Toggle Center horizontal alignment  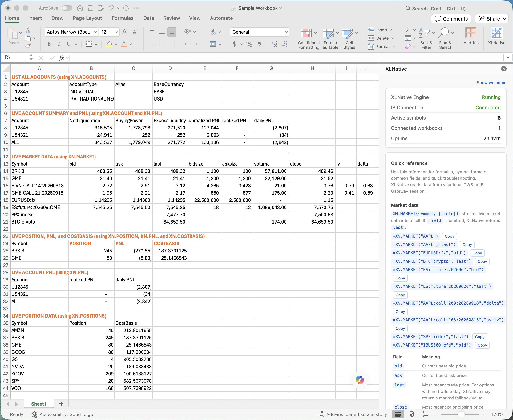click(x=162, y=44)
